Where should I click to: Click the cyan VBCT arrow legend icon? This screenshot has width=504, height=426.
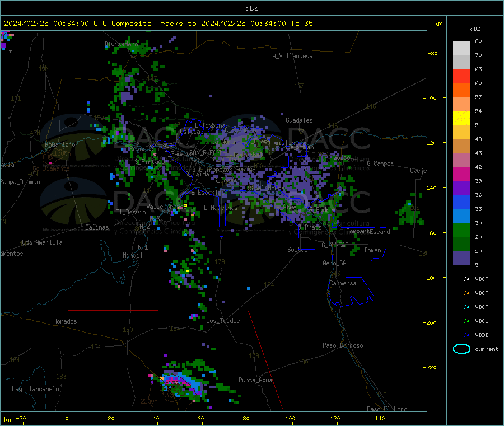(x=461, y=307)
